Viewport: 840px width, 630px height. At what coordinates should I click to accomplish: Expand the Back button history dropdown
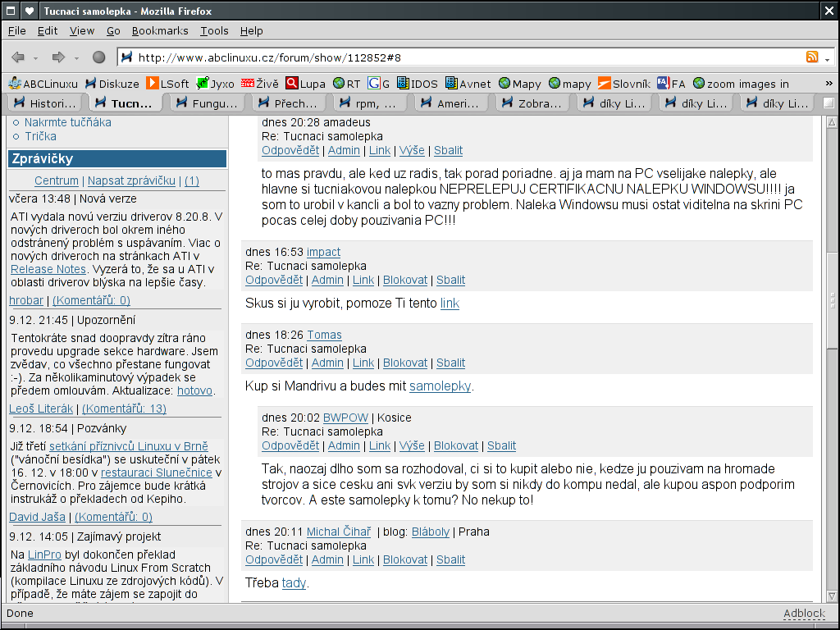pos(36,58)
